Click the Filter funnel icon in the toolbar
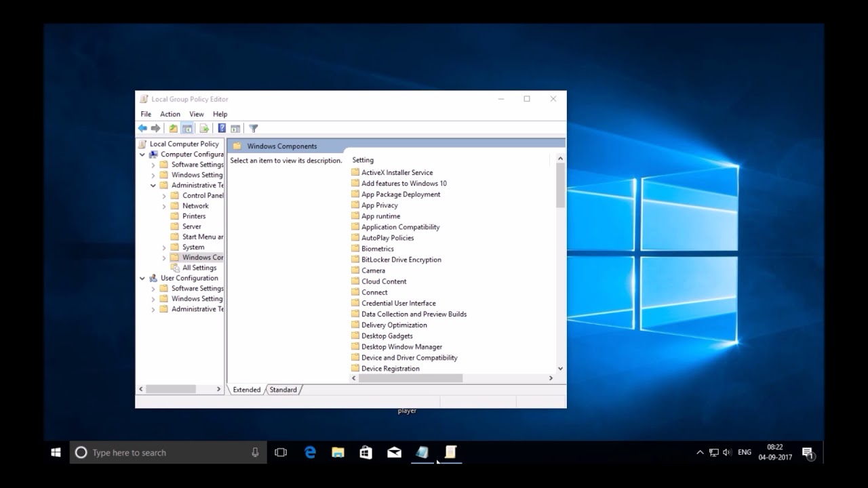The height and width of the screenshot is (488, 868). (254, 128)
